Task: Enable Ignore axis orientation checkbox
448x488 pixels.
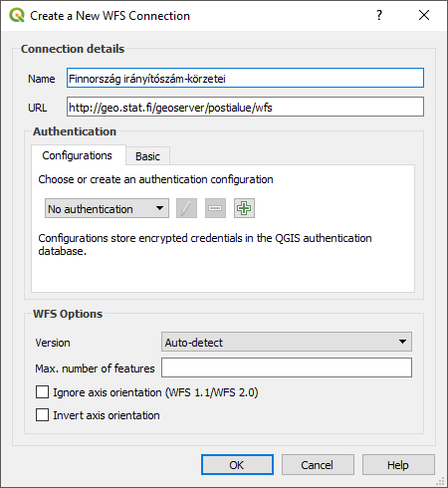Action: pos(42,392)
